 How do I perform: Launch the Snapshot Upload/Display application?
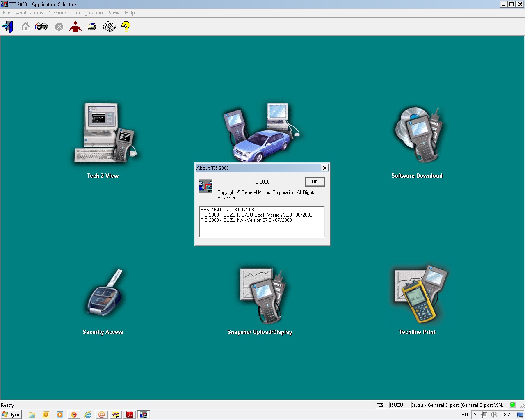coord(262,296)
